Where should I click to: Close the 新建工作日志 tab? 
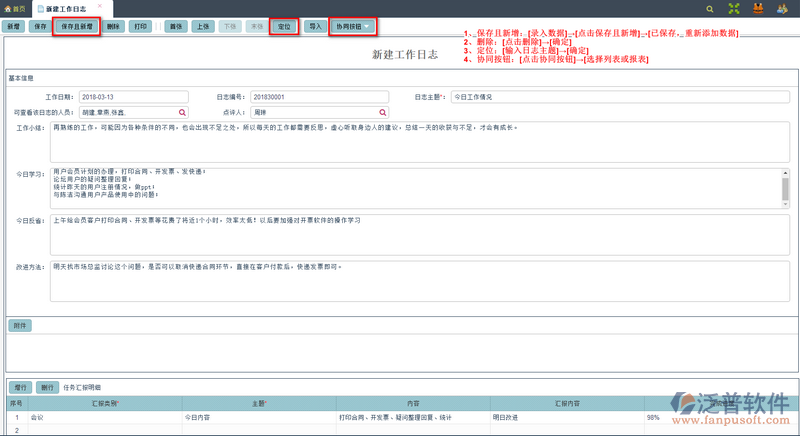(x=99, y=6)
